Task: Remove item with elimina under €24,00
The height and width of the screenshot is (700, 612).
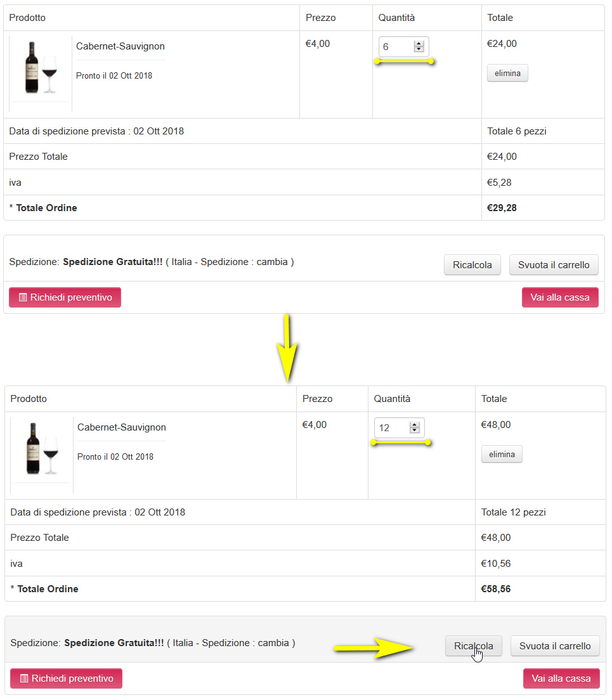Action: (507, 73)
